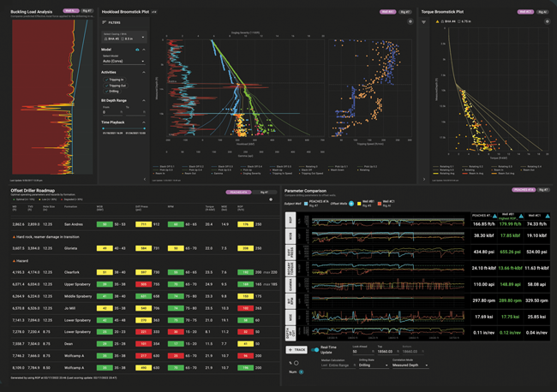Toggle the Tripping Out activity checkbox
Viewport: 557px width, 392px height.
[x=105, y=85]
